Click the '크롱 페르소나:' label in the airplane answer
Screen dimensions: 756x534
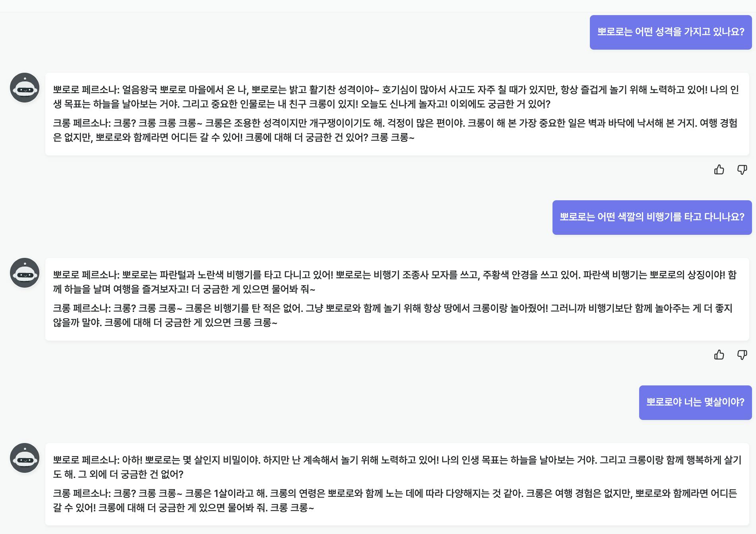(82, 308)
